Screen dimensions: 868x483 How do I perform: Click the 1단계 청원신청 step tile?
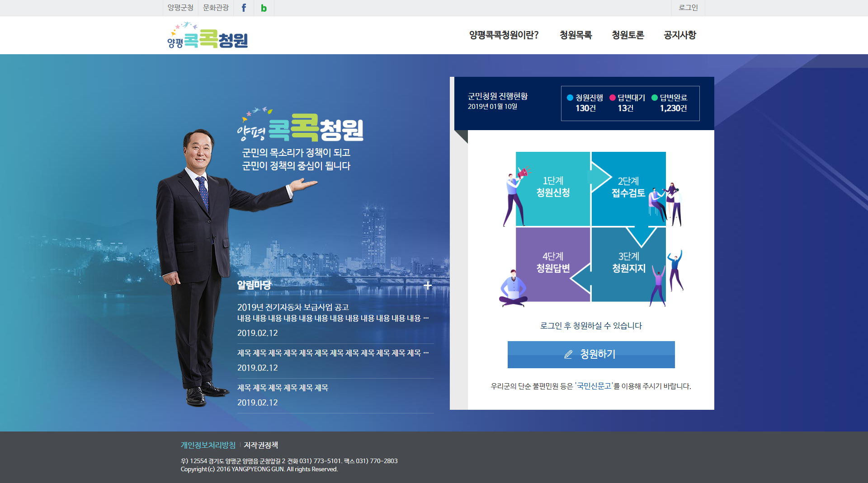point(552,188)
